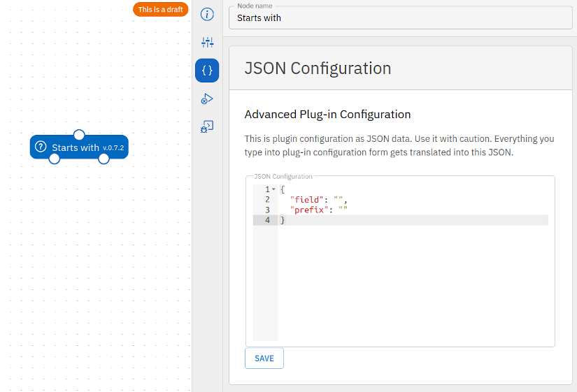Viewport: 577px width, 392px height.
Task: Click the Node name input field
Action: coord(400,17)
